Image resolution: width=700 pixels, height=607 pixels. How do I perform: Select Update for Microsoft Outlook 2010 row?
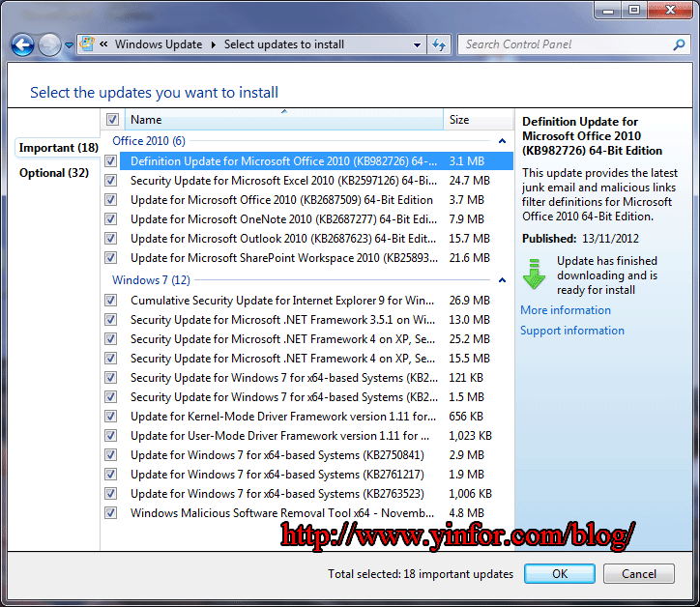(x=316, y=239)
